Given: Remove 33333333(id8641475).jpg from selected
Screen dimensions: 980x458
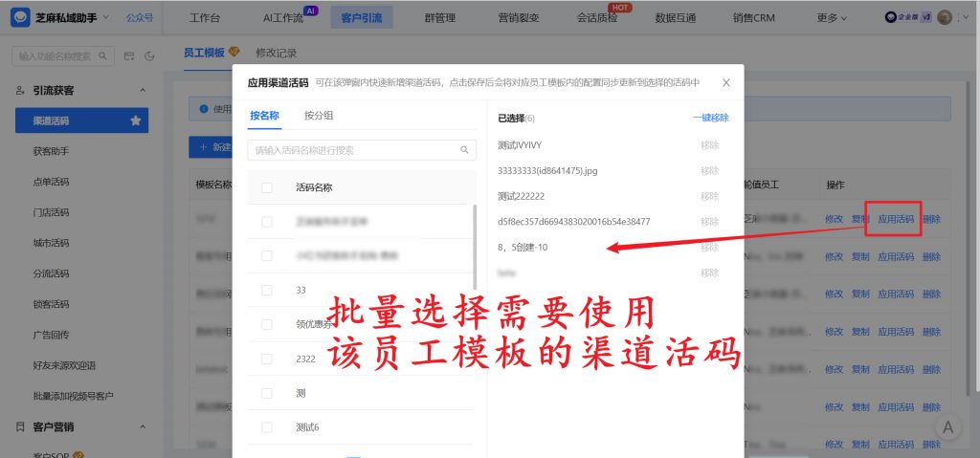Looking at the screenshot, I should pyautogui.click(x=709, y=170).
